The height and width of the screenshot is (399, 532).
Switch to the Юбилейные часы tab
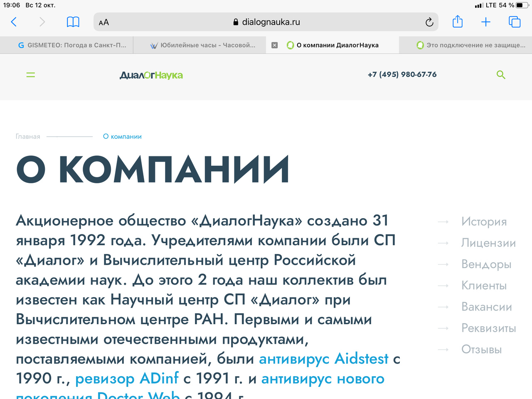203,45
